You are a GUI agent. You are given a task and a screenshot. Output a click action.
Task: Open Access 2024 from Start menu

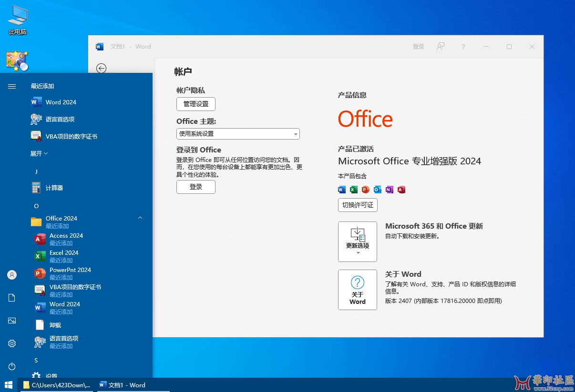coord(66,235)
